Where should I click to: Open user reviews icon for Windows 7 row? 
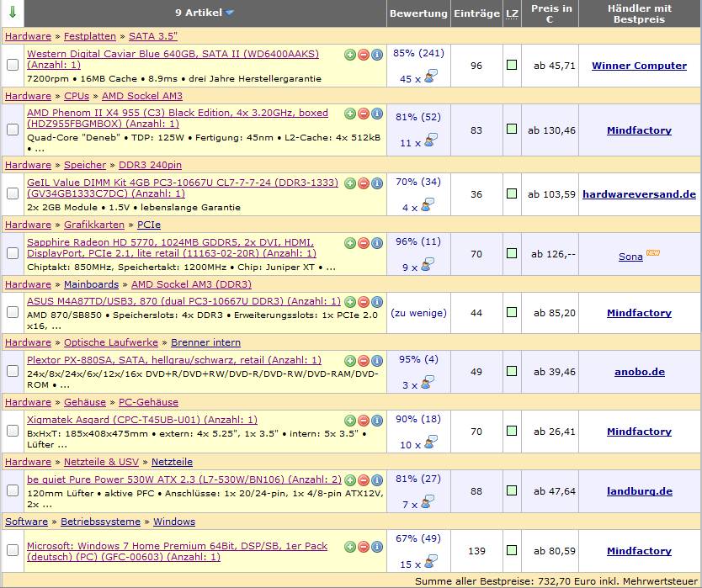tap(431, 562)
